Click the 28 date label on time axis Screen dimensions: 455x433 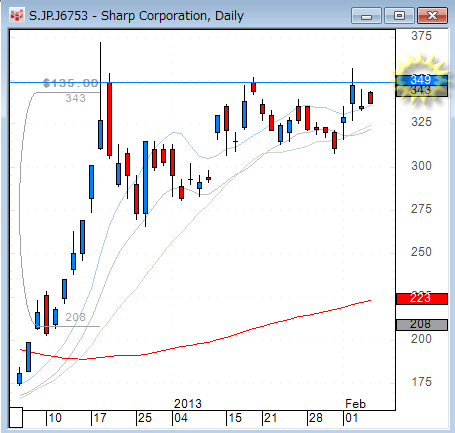(x=316, y=418)
